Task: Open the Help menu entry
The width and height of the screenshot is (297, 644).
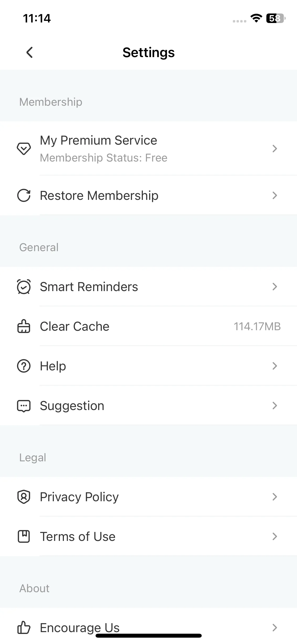Action: [148, 366]
